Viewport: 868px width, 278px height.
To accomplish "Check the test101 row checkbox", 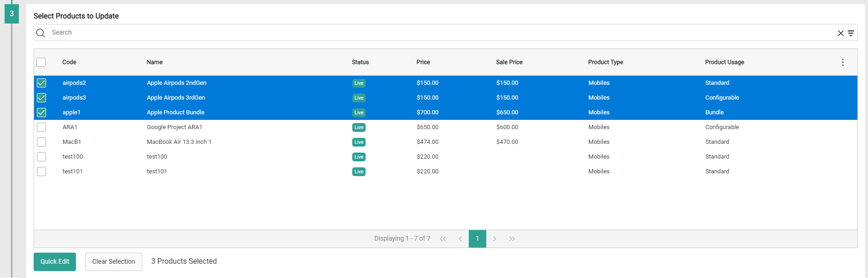I will pos(41,172).
